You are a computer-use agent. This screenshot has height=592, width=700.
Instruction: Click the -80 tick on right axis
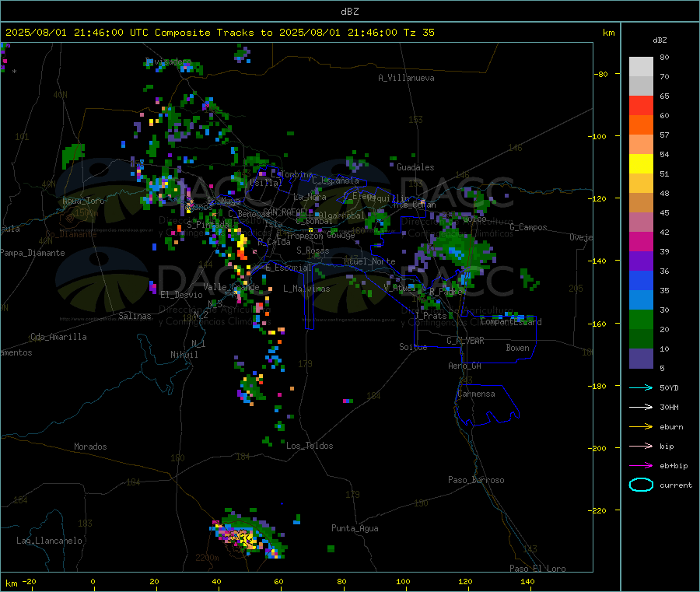click(600, 74)
